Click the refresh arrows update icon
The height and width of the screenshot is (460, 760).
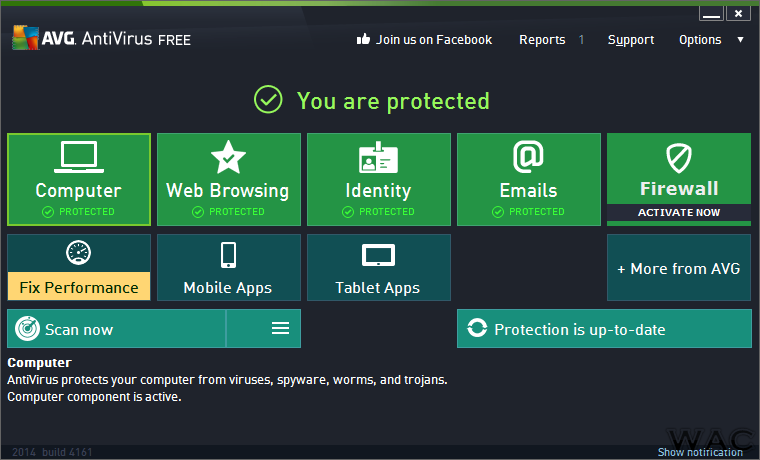coord(477,328)
